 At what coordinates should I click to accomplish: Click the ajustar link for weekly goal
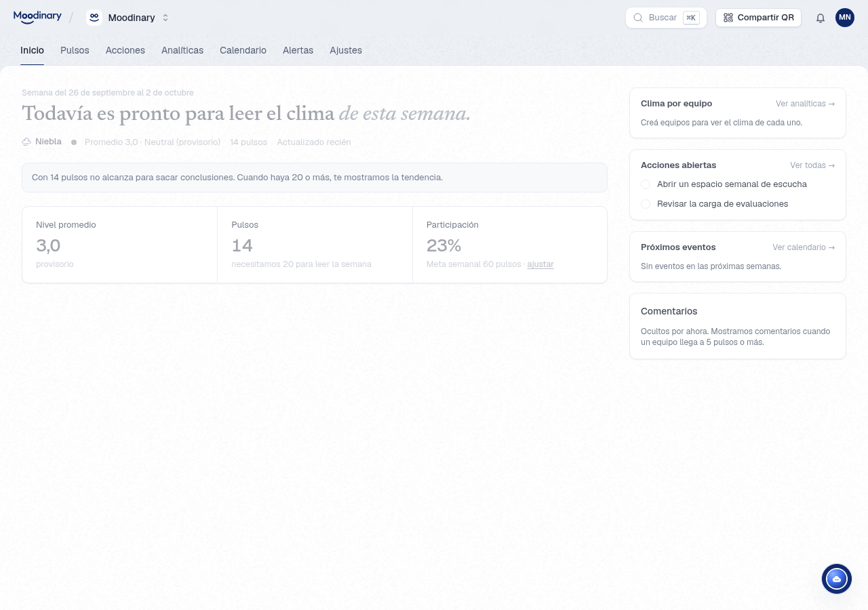coord(540,264)
